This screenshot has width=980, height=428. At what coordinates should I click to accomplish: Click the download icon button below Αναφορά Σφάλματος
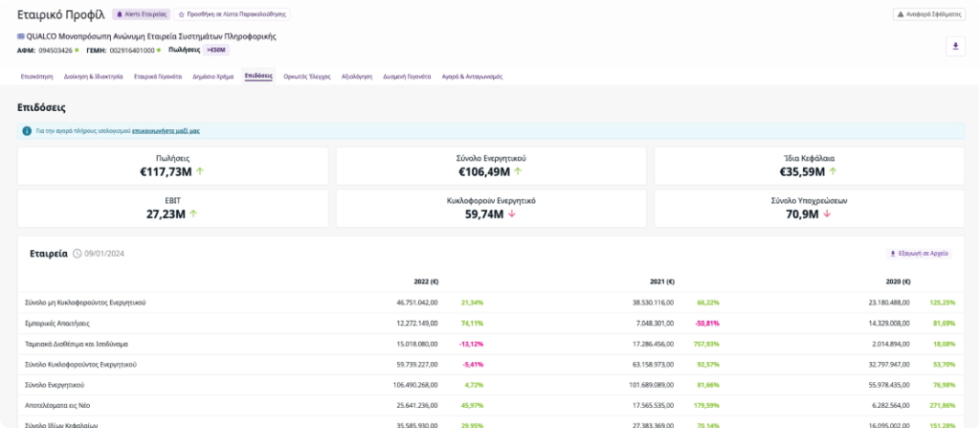(954, 46)
